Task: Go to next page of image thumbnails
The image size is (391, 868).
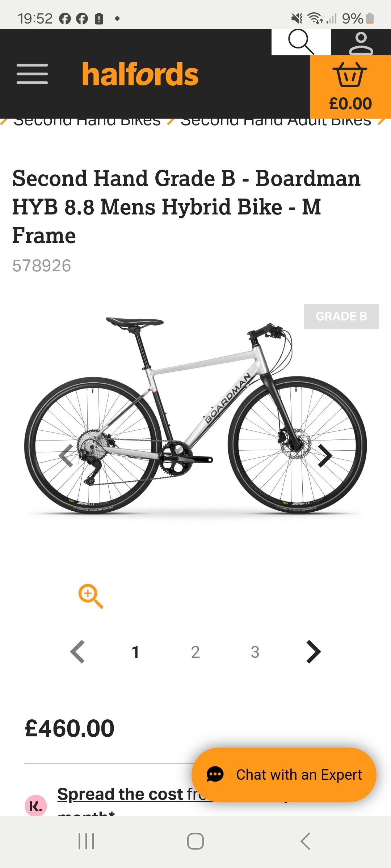Action: coord(313,652)
